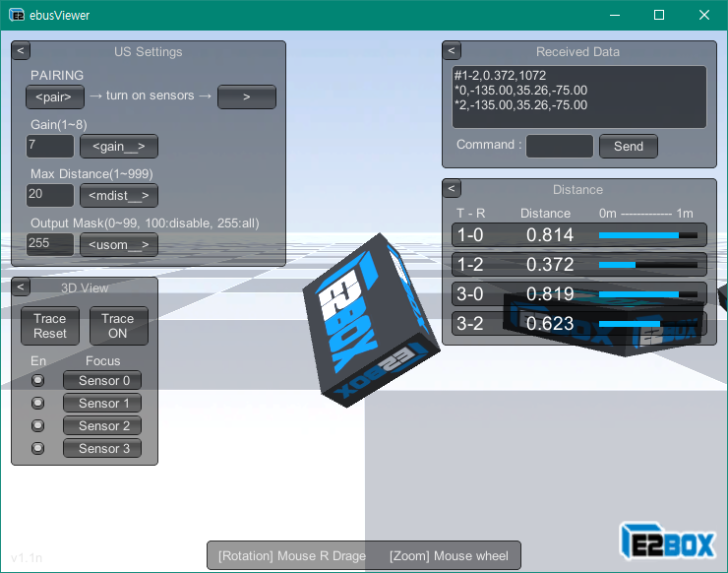Click the '[Rotation] Mouse R Drage' hint
Viewport: 728px width, 573px height.
[x=292, y=556]
